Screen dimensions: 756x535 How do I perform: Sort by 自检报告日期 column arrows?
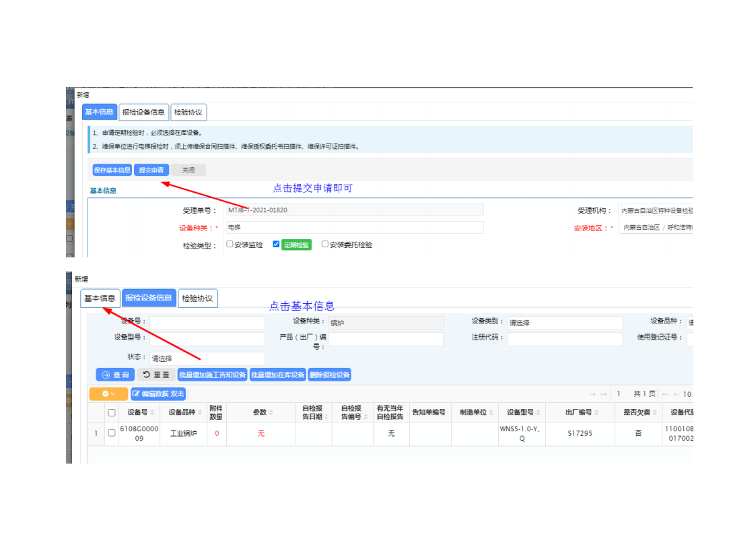(326, 417)
